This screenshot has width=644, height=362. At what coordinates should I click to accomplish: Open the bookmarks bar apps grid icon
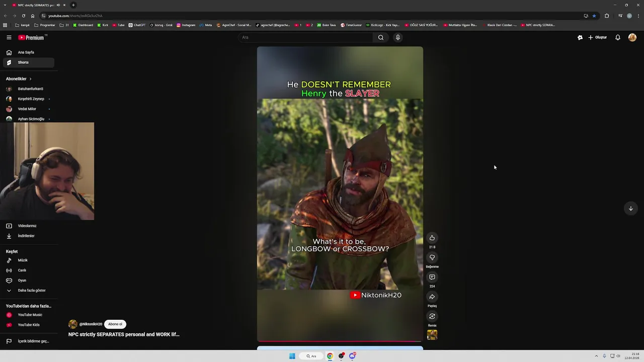click(x=5, y=25)
